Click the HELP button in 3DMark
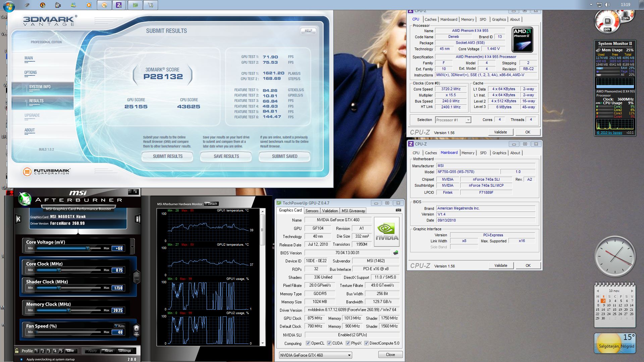Image resolution: width=644 pixels, height=362 pixels. coord(308,31)
